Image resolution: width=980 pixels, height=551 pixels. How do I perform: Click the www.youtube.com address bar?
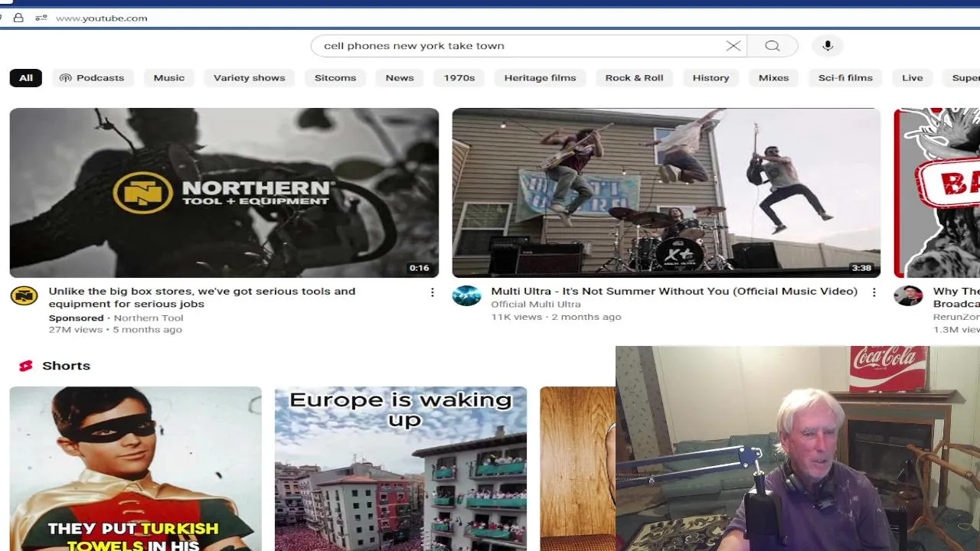click(102, 18)
